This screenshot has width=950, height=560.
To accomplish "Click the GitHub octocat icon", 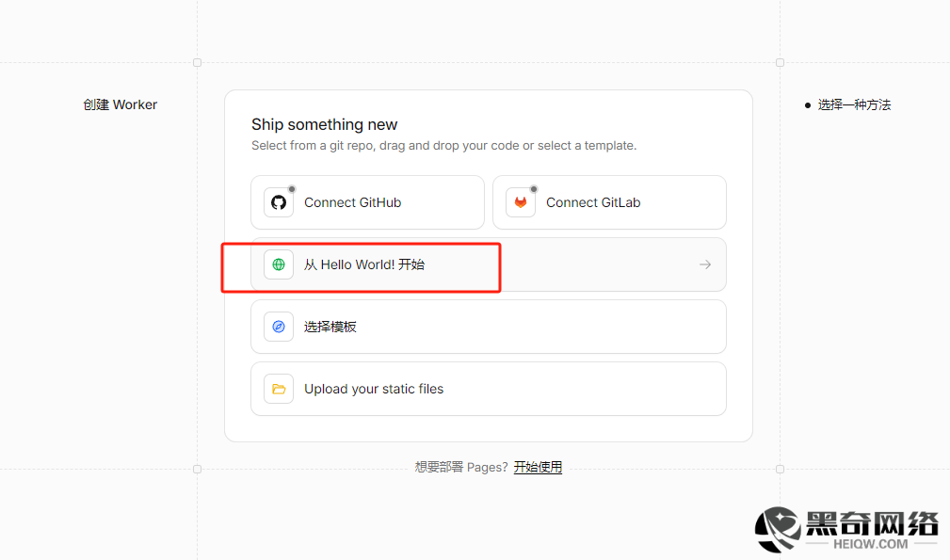I will coord(279,202).
